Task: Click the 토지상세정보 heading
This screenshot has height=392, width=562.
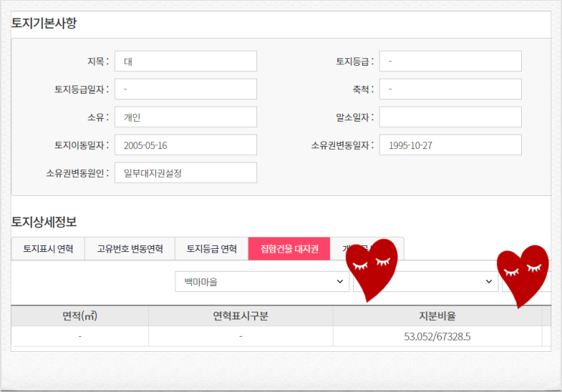Action: [x=44, y=222]
